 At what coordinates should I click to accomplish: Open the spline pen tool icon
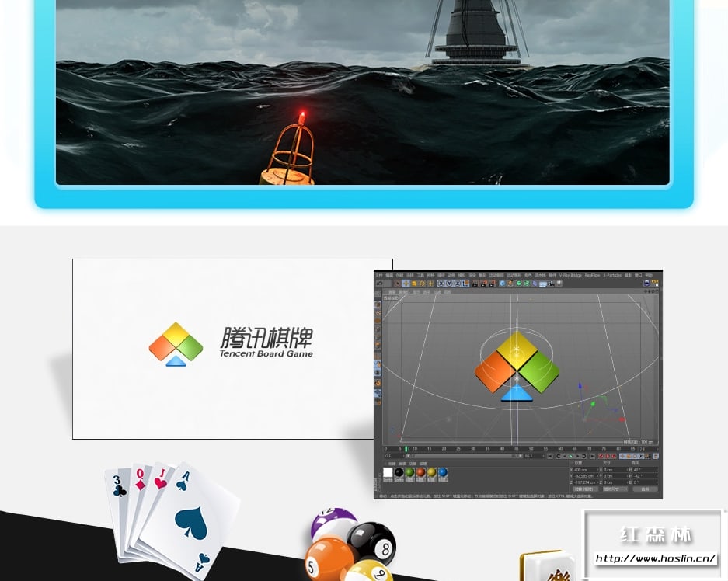pos(510,283)
